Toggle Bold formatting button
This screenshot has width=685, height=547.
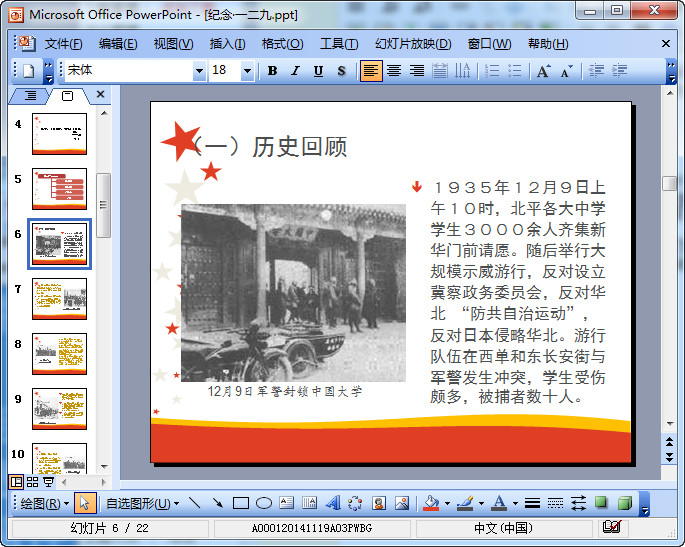coord(273,70)
